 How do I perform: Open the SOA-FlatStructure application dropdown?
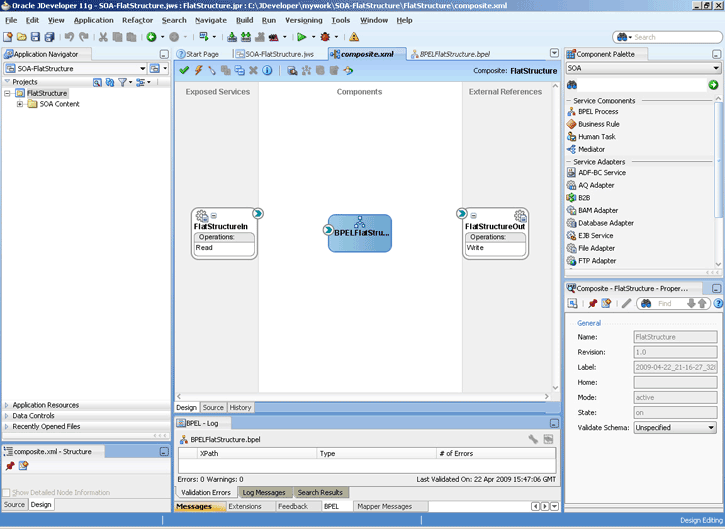click(x=141, y=68)
